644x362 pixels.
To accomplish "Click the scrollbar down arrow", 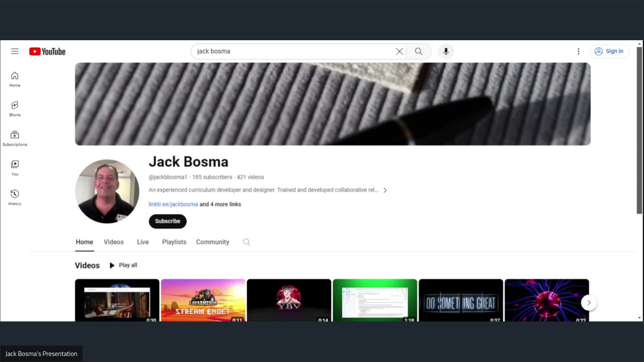I will coord(639,318).
